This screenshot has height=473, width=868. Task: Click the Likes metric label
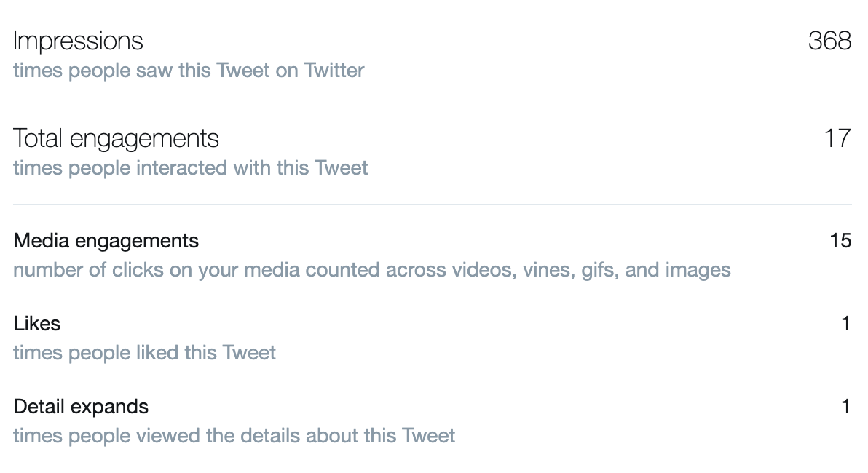(36, 324)
